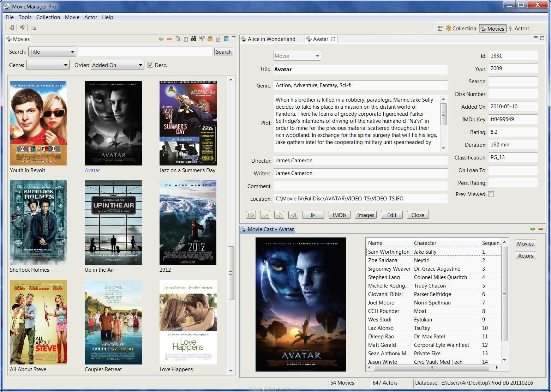Select the 2012 movie poster

click(188, 223)
